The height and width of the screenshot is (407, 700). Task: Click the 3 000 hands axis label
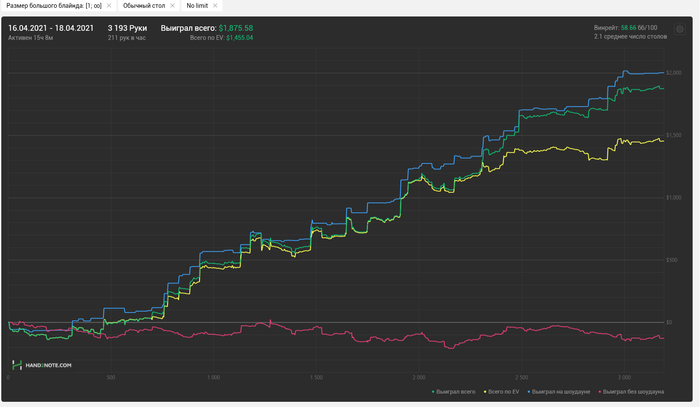624,378
